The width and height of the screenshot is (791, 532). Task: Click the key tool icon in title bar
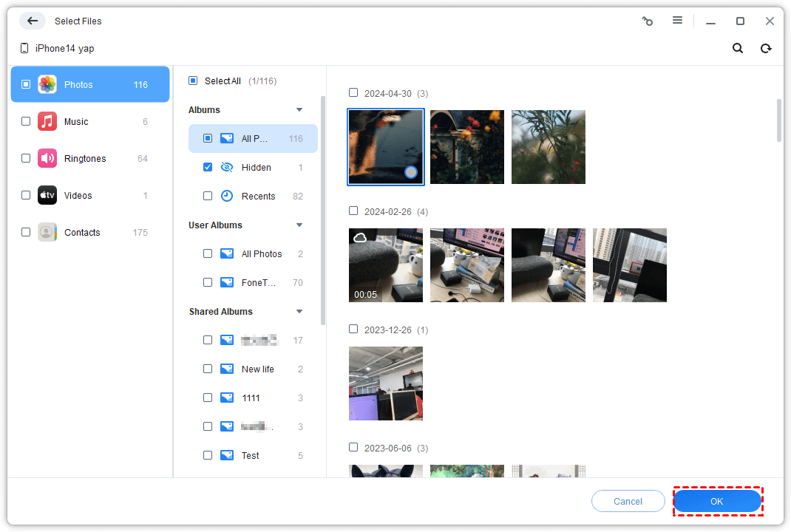point(648,21)
